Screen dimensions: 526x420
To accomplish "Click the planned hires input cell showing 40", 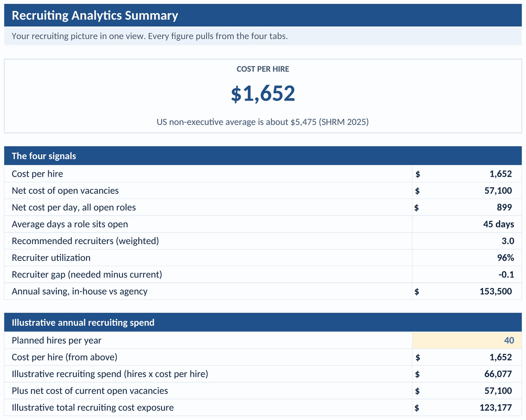I will click(x=467, y=340).
